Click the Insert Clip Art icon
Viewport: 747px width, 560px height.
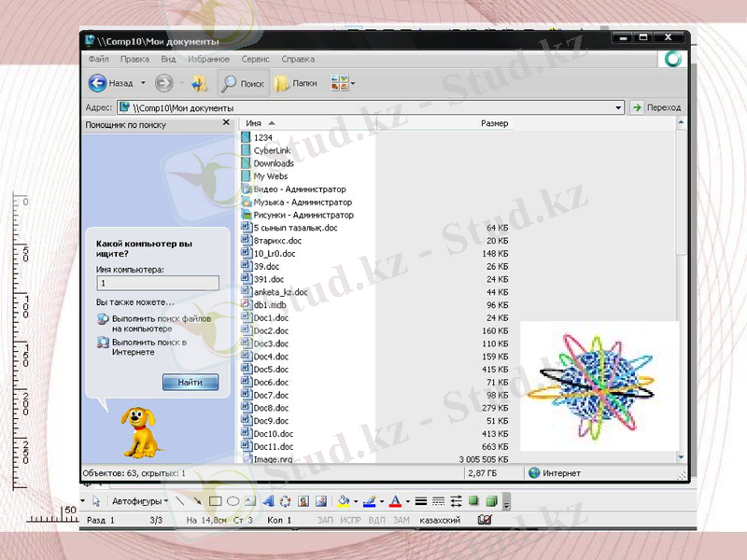(x=302, y=500)
